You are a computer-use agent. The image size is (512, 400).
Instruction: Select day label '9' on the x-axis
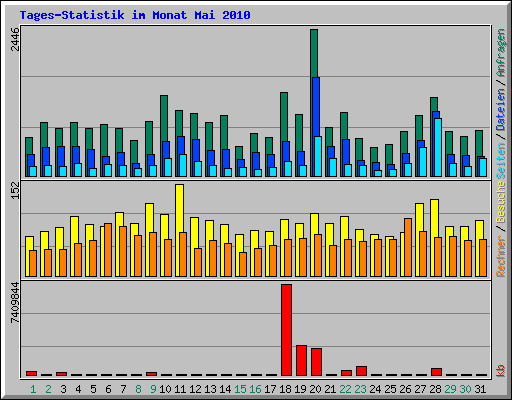[x=153, y=389]
